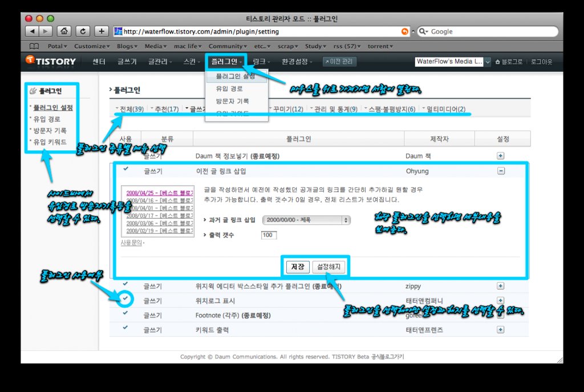This screenshot has height=392, width=584.
Task: Open 유입 경로 in the left sidebar
Action: (47, 119)
